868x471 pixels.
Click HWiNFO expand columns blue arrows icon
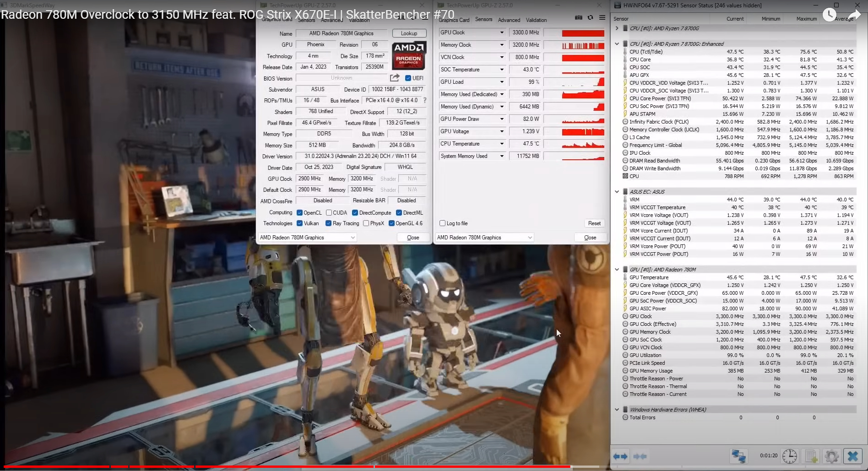pyautogui.click(x=620, y=456)
